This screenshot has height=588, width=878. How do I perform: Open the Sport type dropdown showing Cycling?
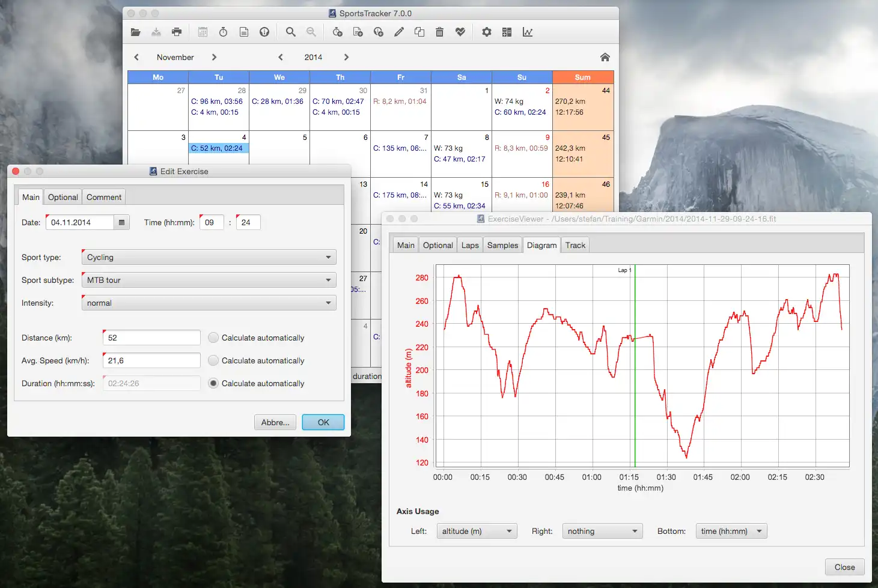pos(209,258)
